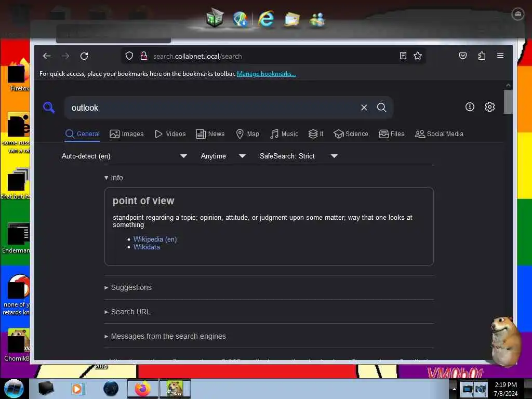Open the about info icon

pyautogui.click(x=470, y=107)
